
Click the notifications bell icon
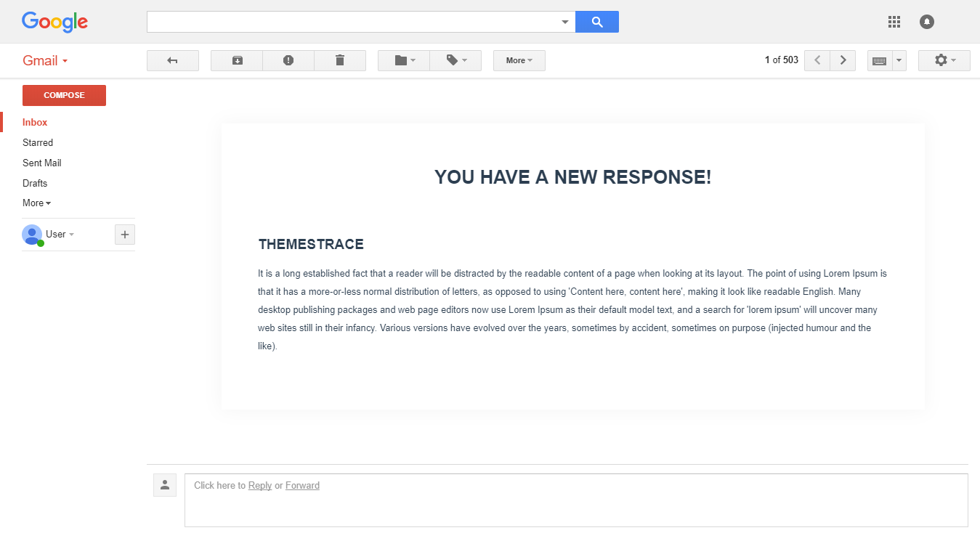pyautogui.click(x=926, y=22)
